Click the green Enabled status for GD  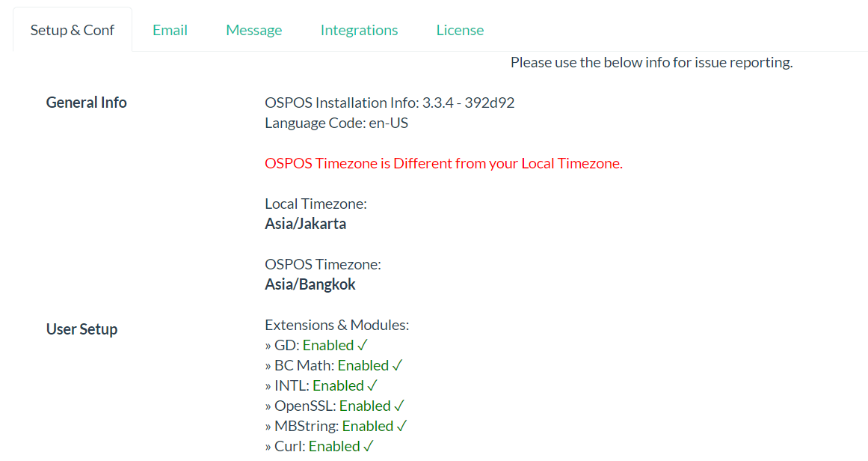tap(330, 344)
